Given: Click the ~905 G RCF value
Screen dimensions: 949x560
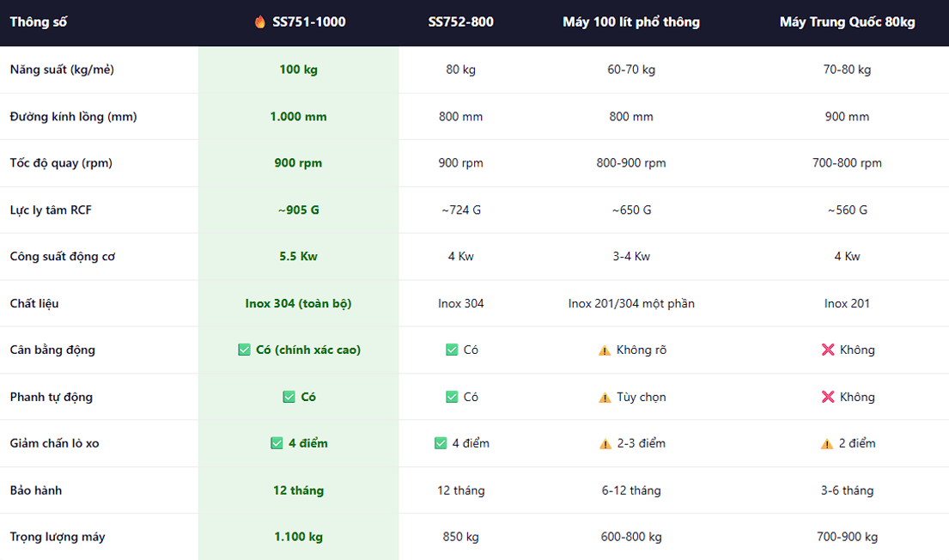Looking at the screenshot, I should pyautogui.click(x=298, y=210).
